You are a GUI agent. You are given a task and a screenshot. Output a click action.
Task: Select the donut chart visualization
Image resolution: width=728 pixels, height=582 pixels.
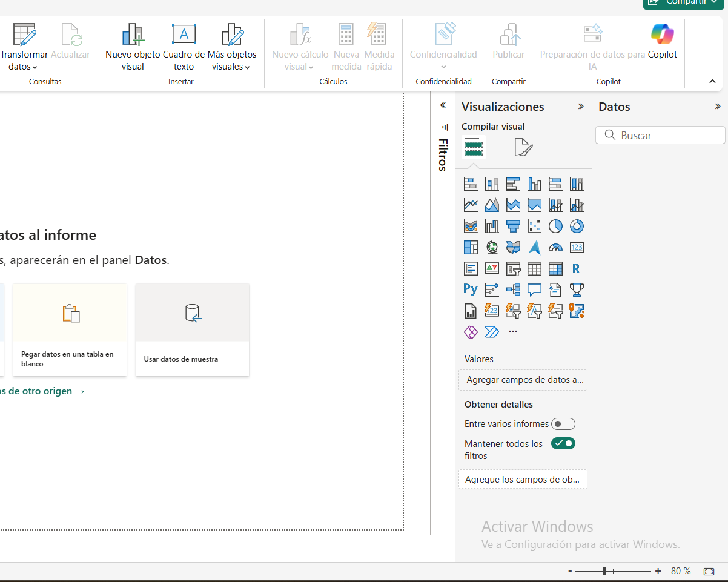pyautogui.click(x=577, y=227)
